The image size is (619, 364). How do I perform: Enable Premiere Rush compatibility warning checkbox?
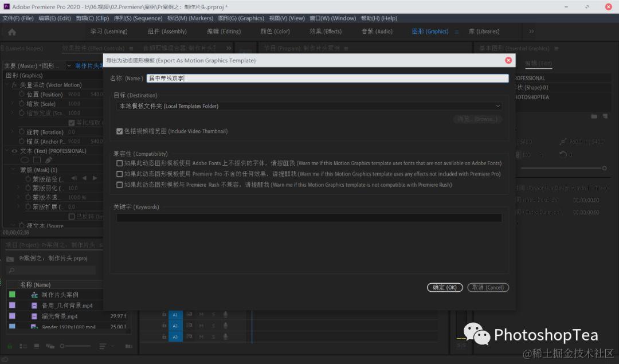tap(119, 185)
